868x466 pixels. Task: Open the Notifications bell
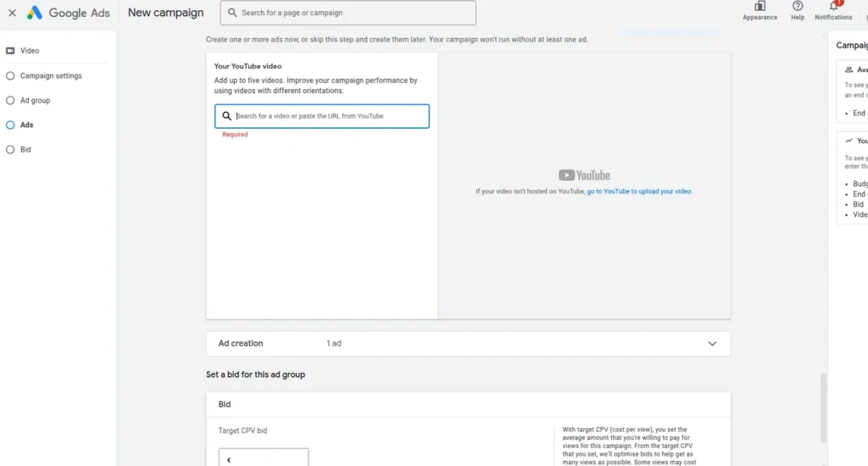point(833,7)
